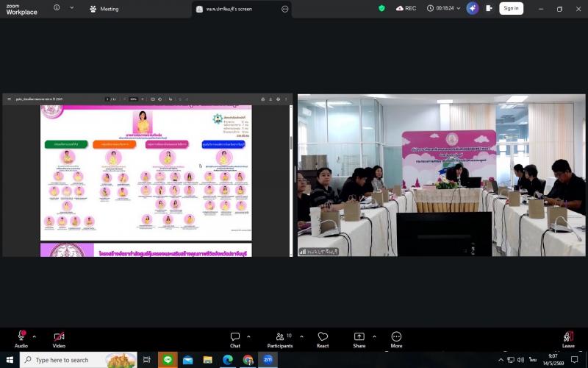Expand the Zoom Workplace dropdown chevron
This screenshot has height=368, width=588.
click(x=71, y=7)
